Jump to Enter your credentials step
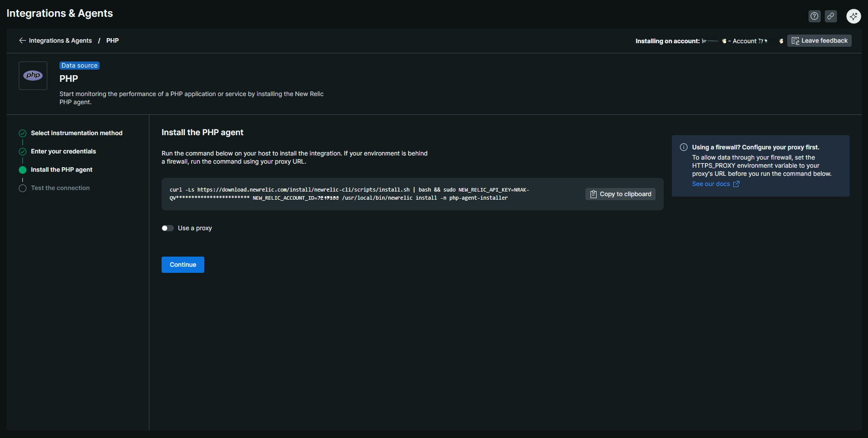The image size is (868, 438). click(x=63, y=151)
